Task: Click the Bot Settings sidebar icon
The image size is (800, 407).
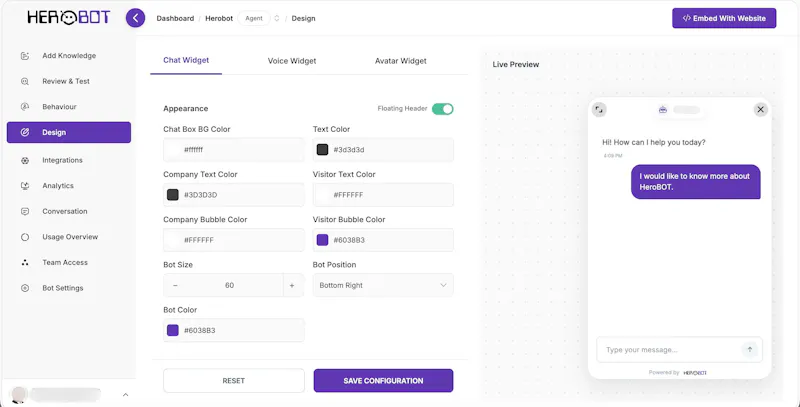Action: click(x=24, y=288)
